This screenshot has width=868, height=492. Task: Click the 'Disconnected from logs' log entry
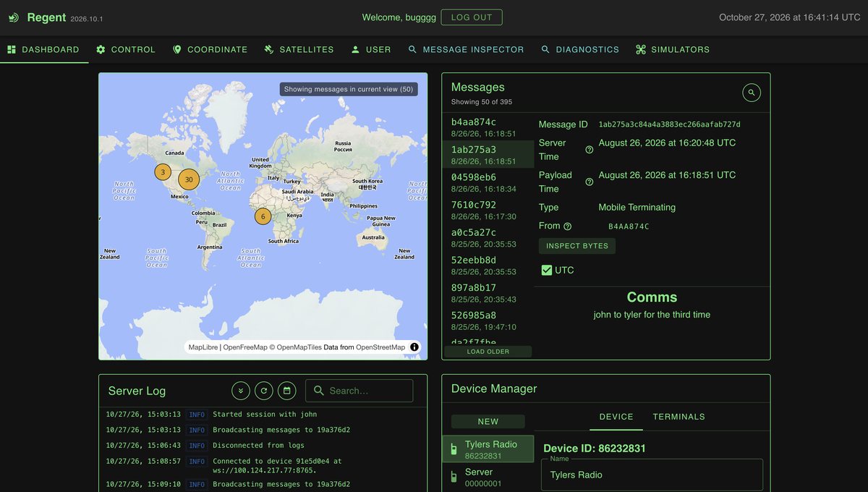coord(258,446)
